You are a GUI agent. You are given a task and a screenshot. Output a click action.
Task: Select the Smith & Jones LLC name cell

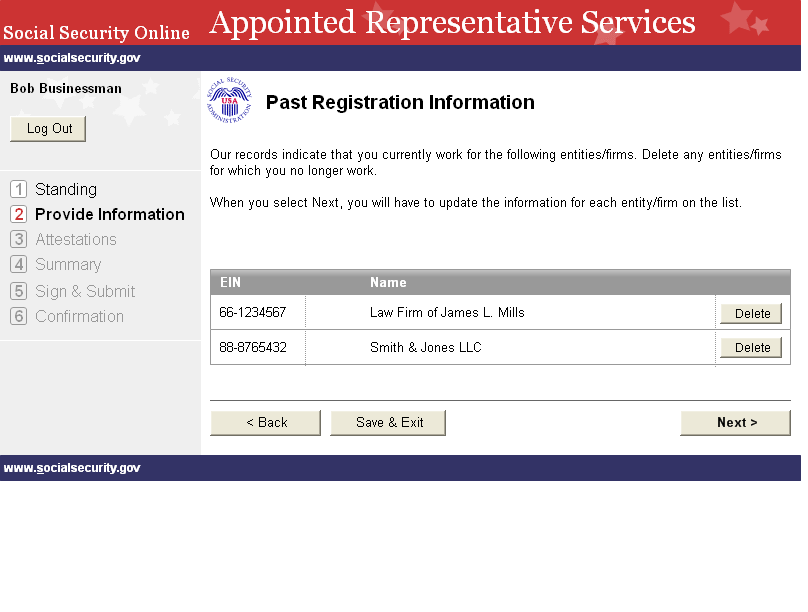425,348
